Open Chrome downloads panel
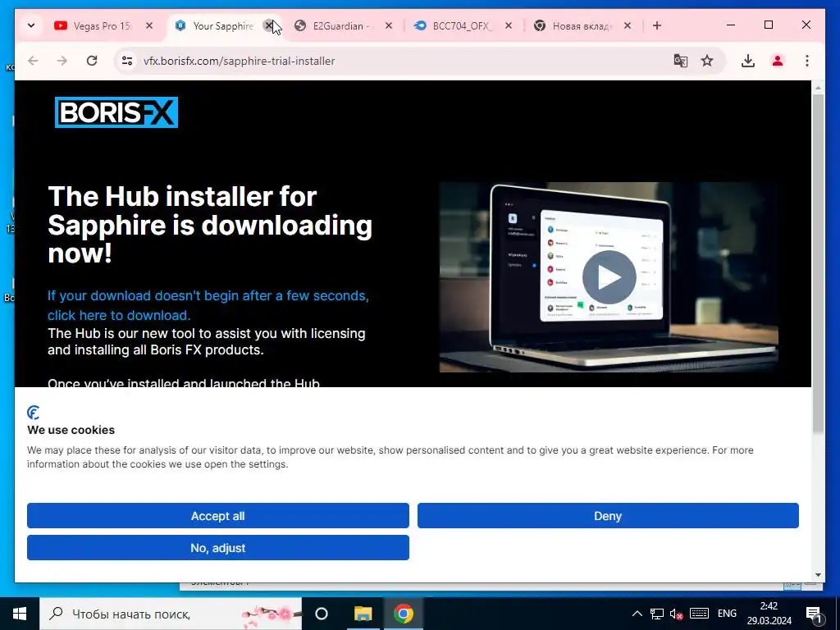 pyautogui.click(x=748, y=61)
